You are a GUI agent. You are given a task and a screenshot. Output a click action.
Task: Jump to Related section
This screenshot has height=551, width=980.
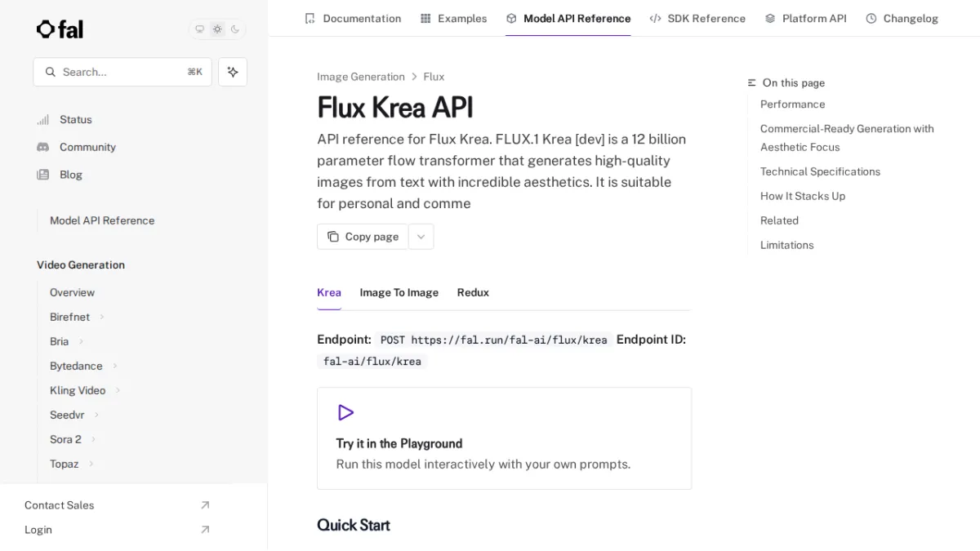pyautogui.click(x=779, y=220)
